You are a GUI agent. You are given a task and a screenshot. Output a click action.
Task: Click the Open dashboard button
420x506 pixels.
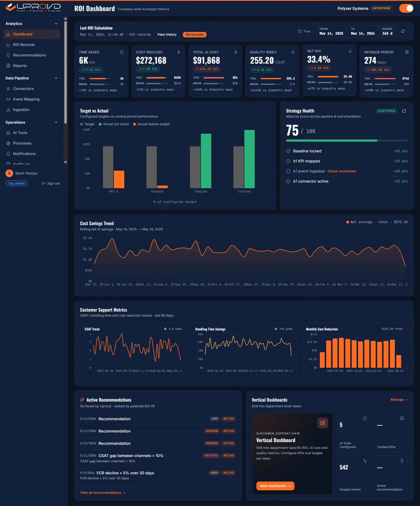pos(275,486)
